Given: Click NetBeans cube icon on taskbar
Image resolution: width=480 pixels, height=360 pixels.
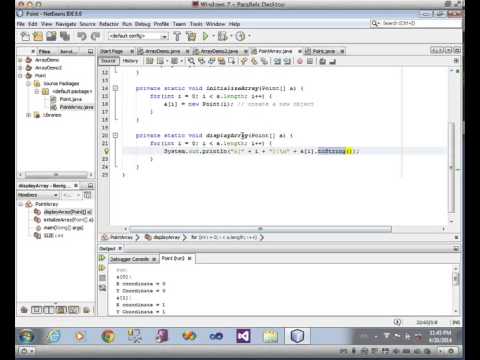Looking at the screenshot, I should (x=297, y=336).
